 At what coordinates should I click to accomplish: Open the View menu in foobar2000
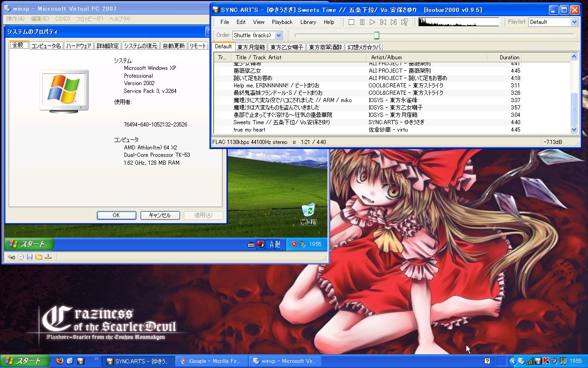coord(259,22)
